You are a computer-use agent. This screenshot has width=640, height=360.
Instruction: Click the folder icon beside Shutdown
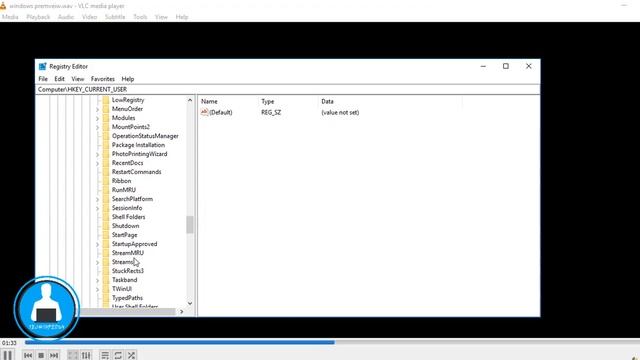point(106,226)
